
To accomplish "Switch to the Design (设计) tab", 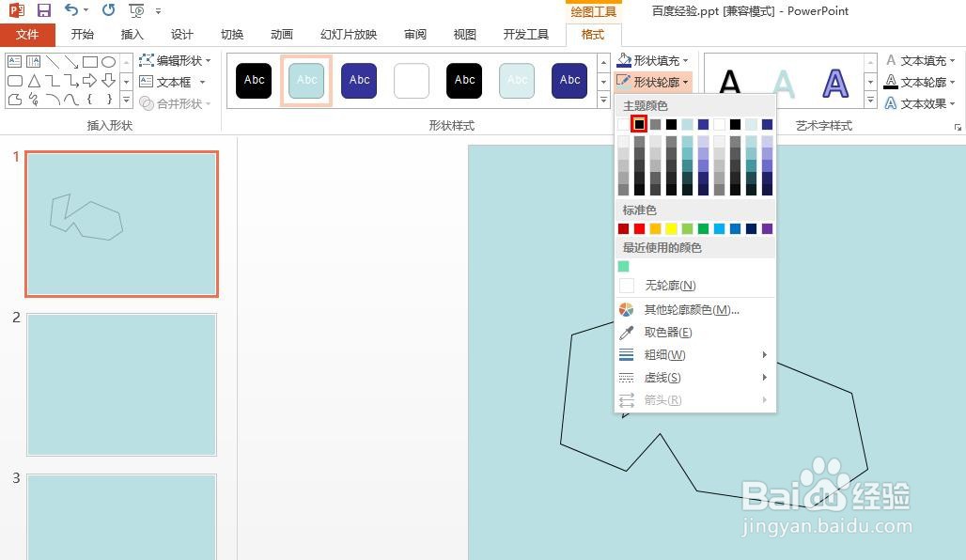I will 181,35.
